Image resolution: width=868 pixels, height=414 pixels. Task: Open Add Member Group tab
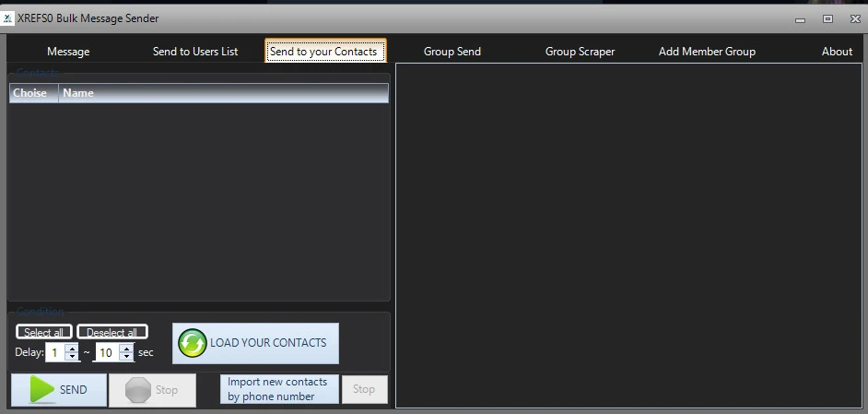click(x=707, y=52)
